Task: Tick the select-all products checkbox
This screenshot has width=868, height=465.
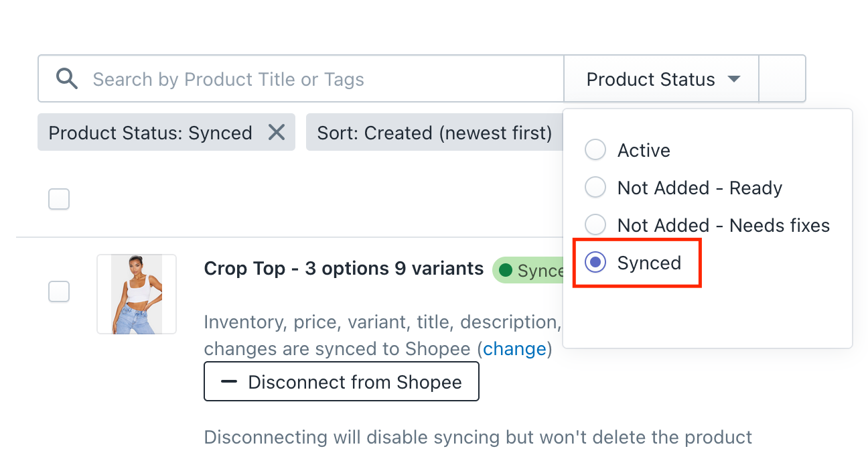Action: [x=59, y=199]
